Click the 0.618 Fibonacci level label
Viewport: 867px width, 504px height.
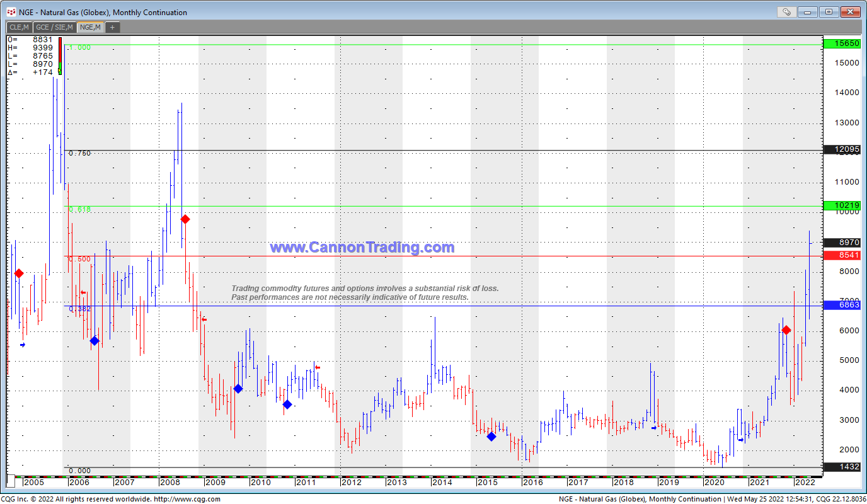point(80,209)
